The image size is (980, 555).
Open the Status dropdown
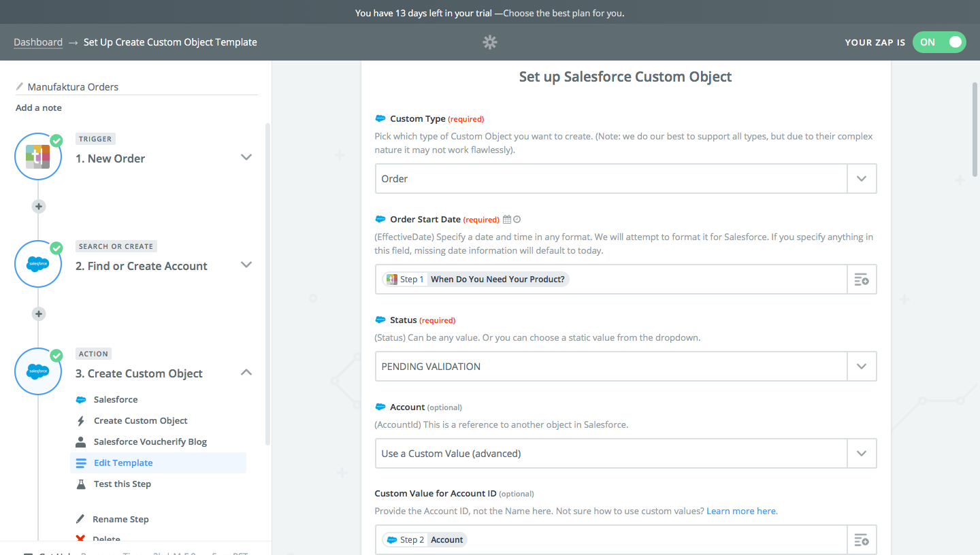(862, 367)
